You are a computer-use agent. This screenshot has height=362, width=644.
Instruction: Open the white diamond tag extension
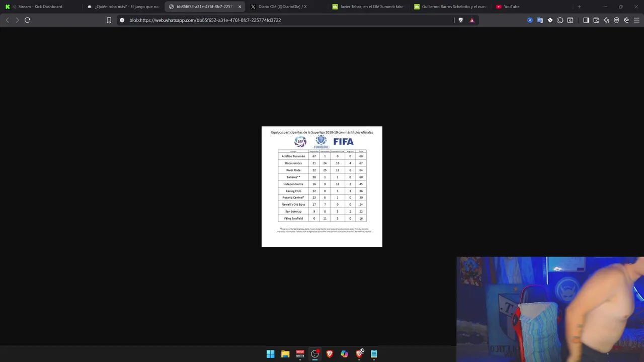[x=550, y=20]
